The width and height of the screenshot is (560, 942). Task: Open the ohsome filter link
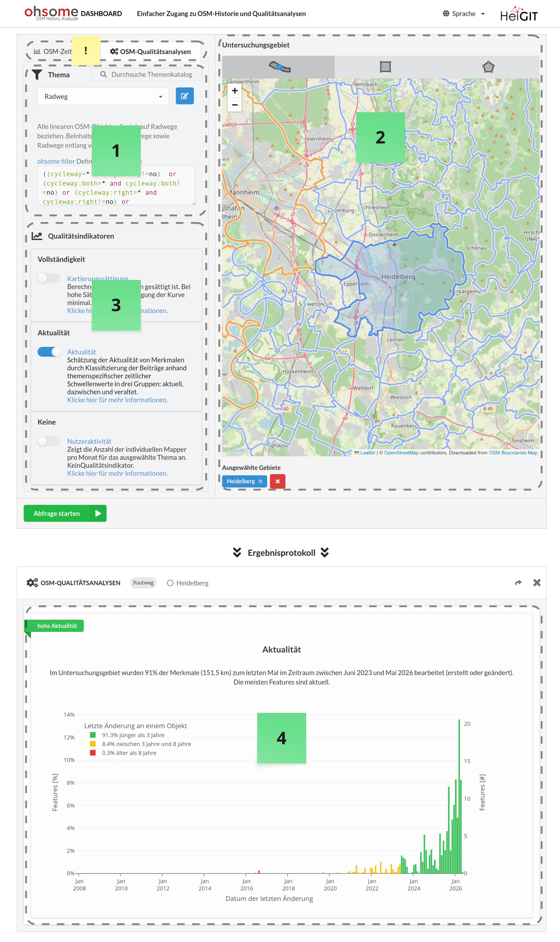pyautogui.click(x=56, y=161)
